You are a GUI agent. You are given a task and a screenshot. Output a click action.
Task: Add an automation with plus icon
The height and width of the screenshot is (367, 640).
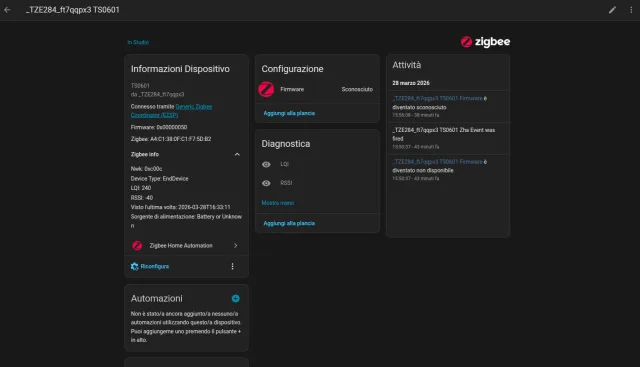pyautogui.click(x=236, y=298)
